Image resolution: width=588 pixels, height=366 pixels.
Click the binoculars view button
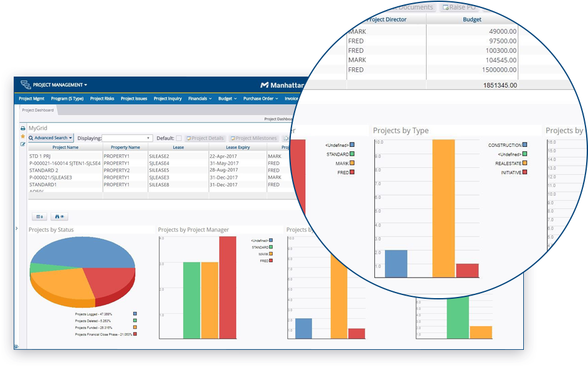tap(60, 217)
